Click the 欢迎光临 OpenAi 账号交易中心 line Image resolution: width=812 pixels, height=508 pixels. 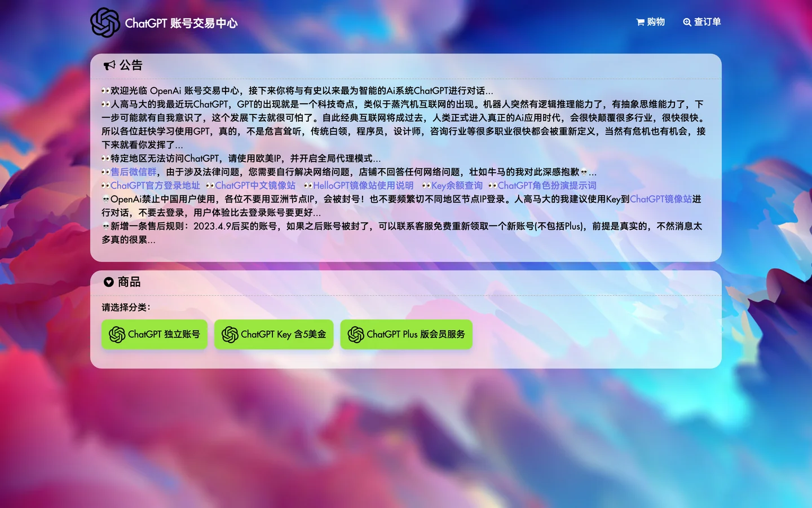point(297,91)
